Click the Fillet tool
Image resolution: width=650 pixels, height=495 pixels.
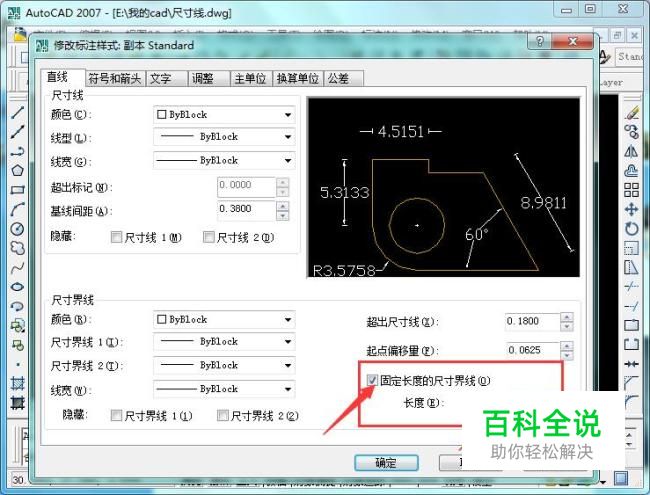(631, 400)
